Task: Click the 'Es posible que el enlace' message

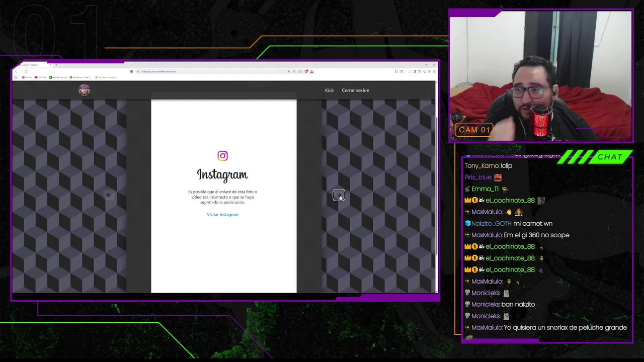Action: coord(222,197)
